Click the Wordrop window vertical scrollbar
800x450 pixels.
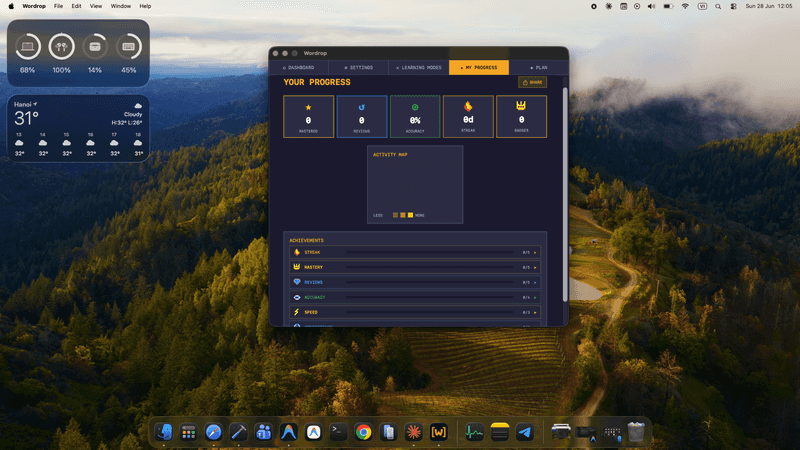click(565, 194)
